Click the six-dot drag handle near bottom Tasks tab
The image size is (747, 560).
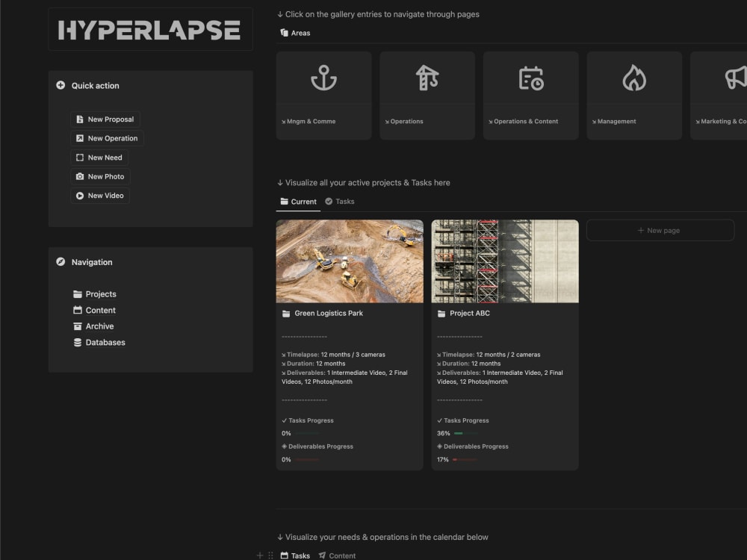pos(270,556)
